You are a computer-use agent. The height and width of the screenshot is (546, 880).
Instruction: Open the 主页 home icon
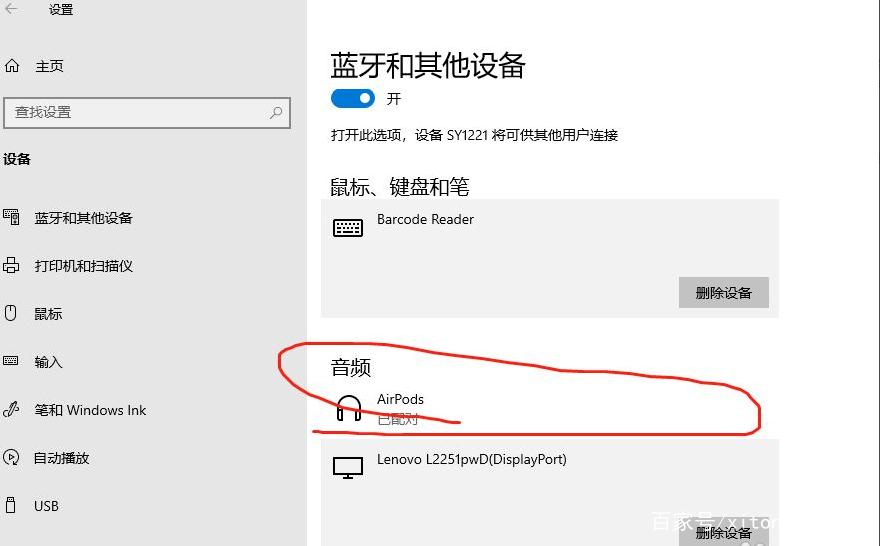coord(12,66)
